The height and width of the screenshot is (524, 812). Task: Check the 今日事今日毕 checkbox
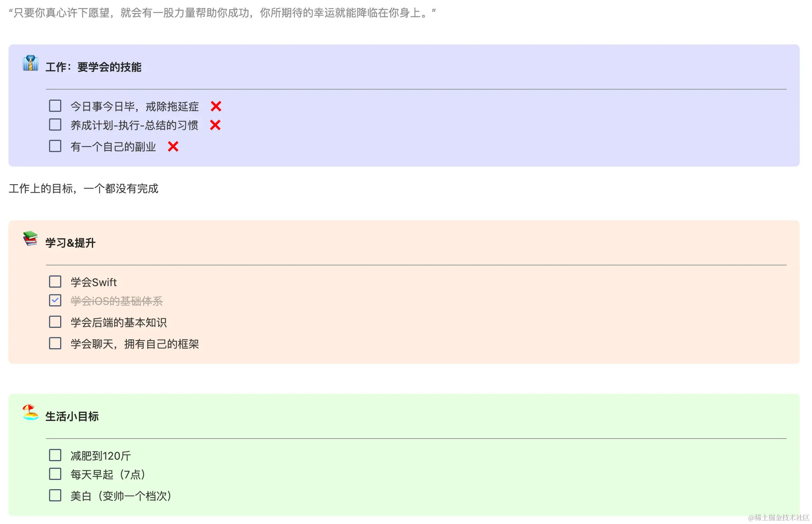(55, 106)
